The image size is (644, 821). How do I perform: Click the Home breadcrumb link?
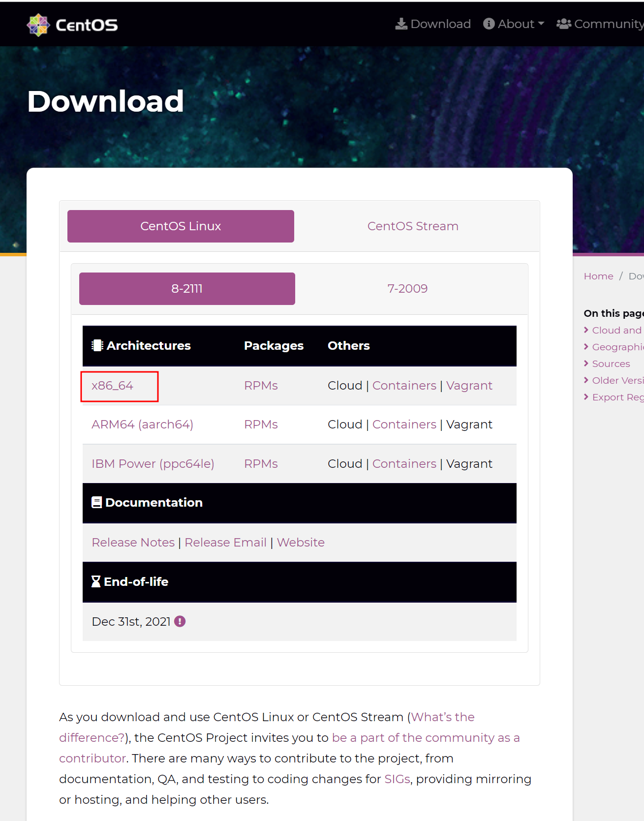click(x=599, y=276)
